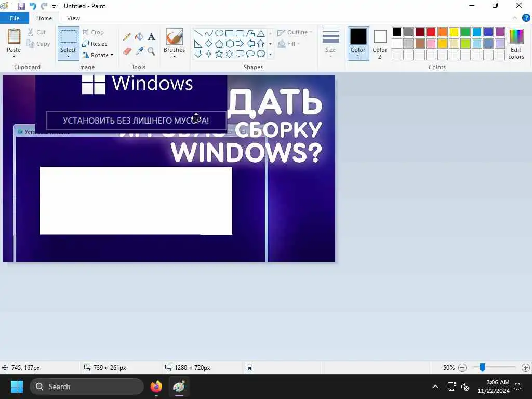
Task: Click the Crop button
Action: 93,32
